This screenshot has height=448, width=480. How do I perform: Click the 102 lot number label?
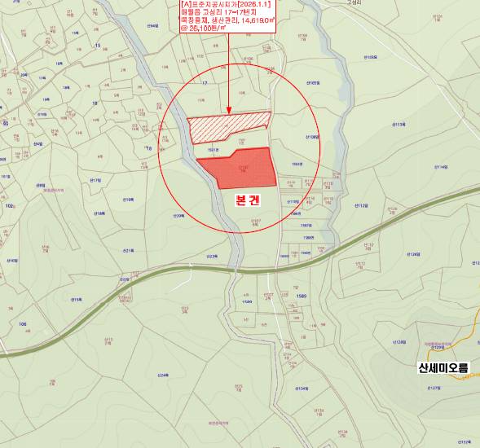coord(9,206)
